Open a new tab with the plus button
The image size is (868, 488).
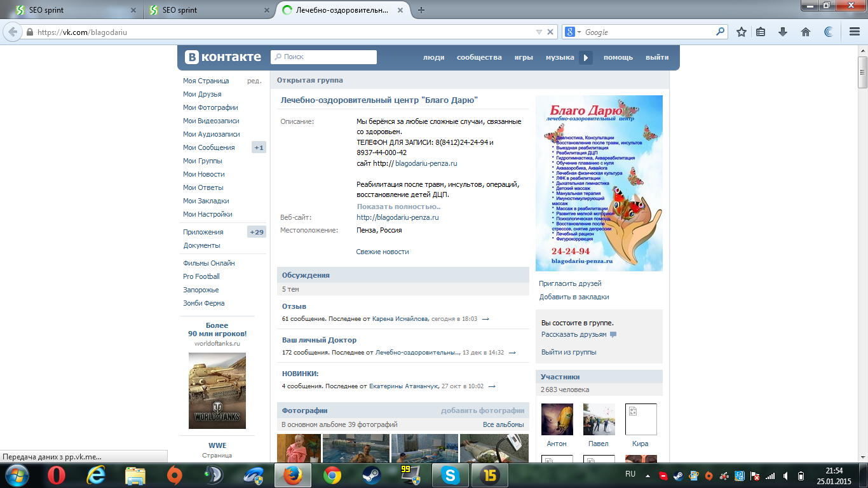pyautogui.click(x=421, y=10)
